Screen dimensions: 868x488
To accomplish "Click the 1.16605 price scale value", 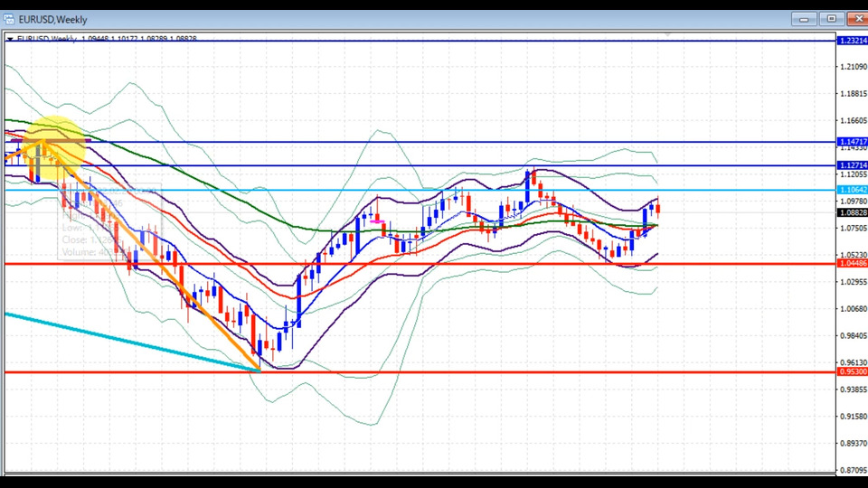I will coord(853,120).
